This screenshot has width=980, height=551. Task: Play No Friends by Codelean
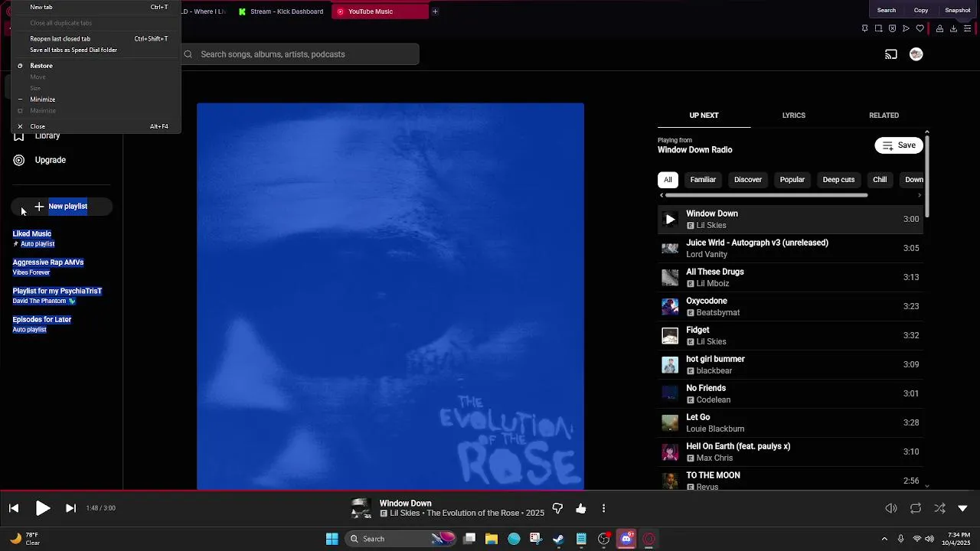point(790,394)
